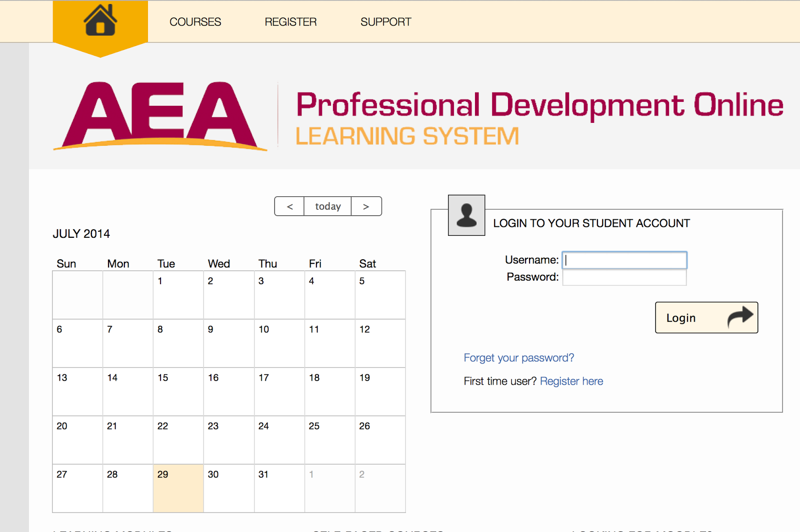Select July 31 on the calendar

pos(279,488)
